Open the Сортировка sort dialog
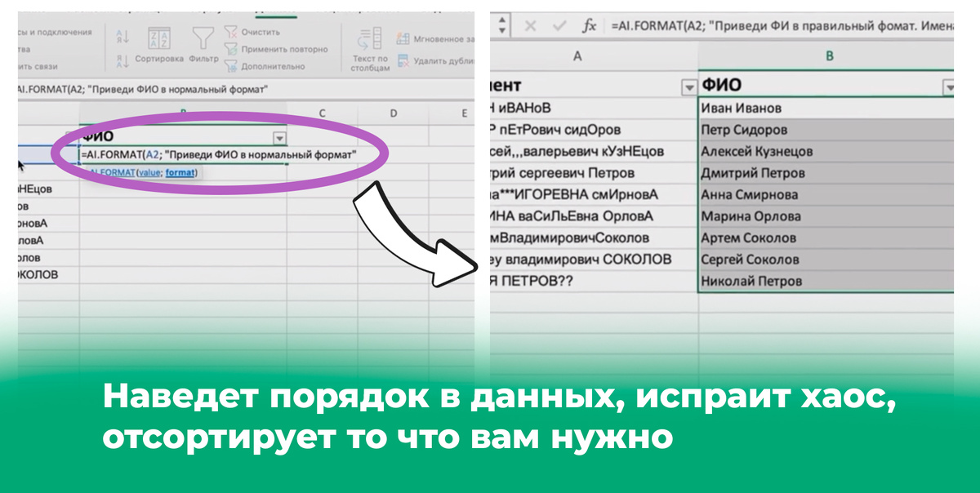980x493 pixels. (159, 45)
